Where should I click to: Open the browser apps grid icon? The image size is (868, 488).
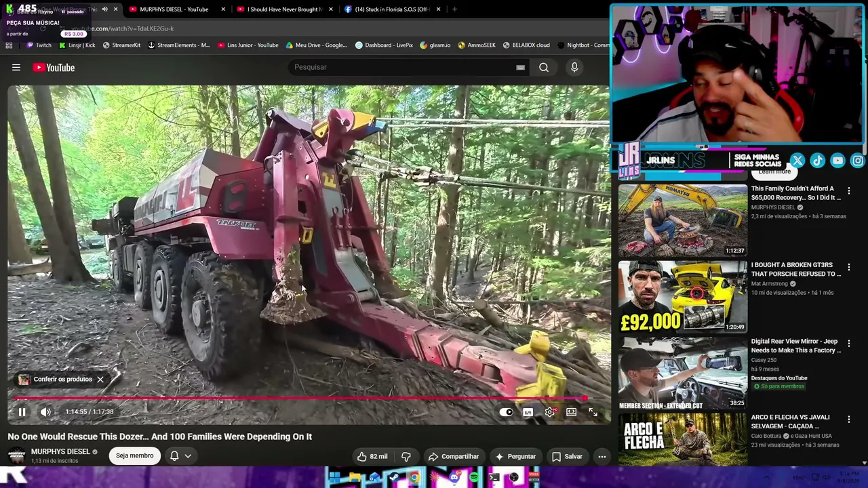(9, 45)
